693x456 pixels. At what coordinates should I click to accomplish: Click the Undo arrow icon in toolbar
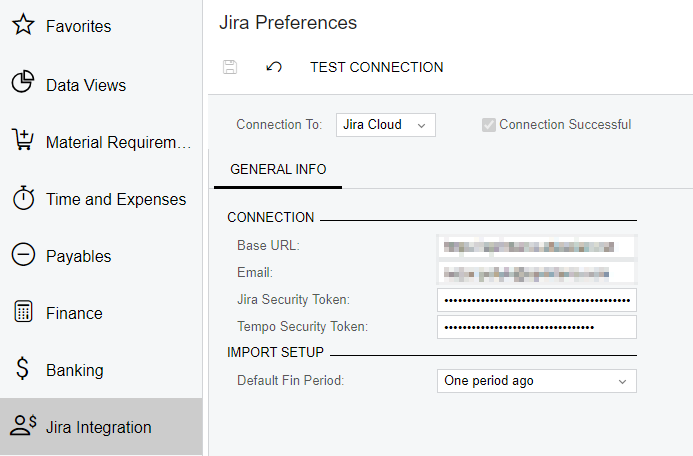point(274,67)
